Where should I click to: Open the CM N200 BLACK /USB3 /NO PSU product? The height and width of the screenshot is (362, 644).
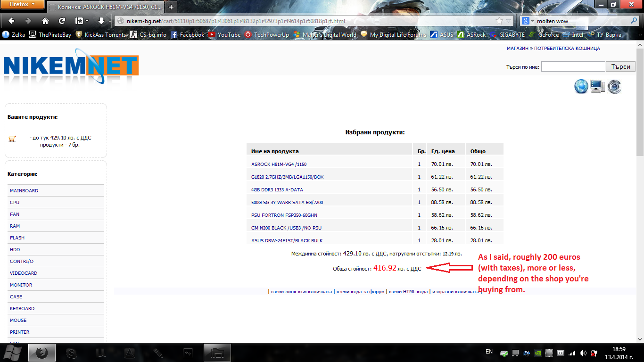[x=286, y=228]
